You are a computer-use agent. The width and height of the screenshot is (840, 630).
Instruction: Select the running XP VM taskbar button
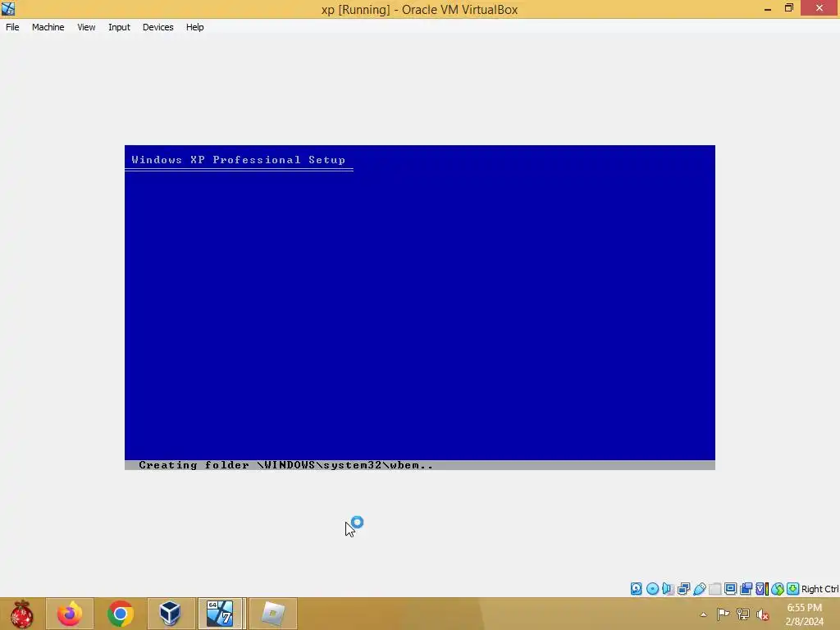pos(221,614)
